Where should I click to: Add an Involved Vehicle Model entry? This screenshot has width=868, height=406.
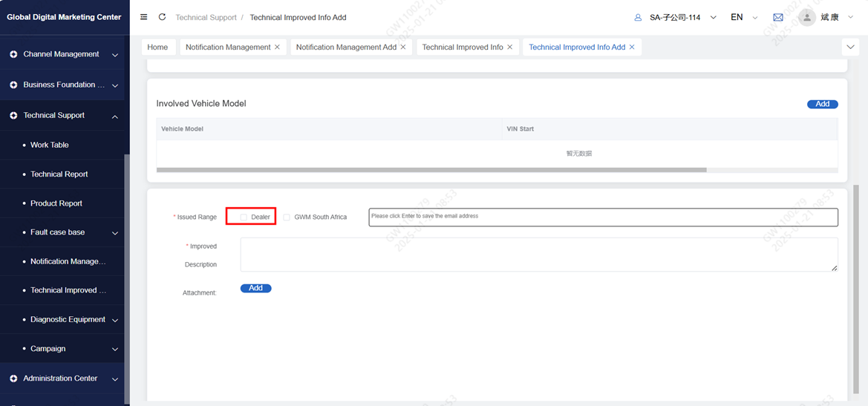point(822,104)
